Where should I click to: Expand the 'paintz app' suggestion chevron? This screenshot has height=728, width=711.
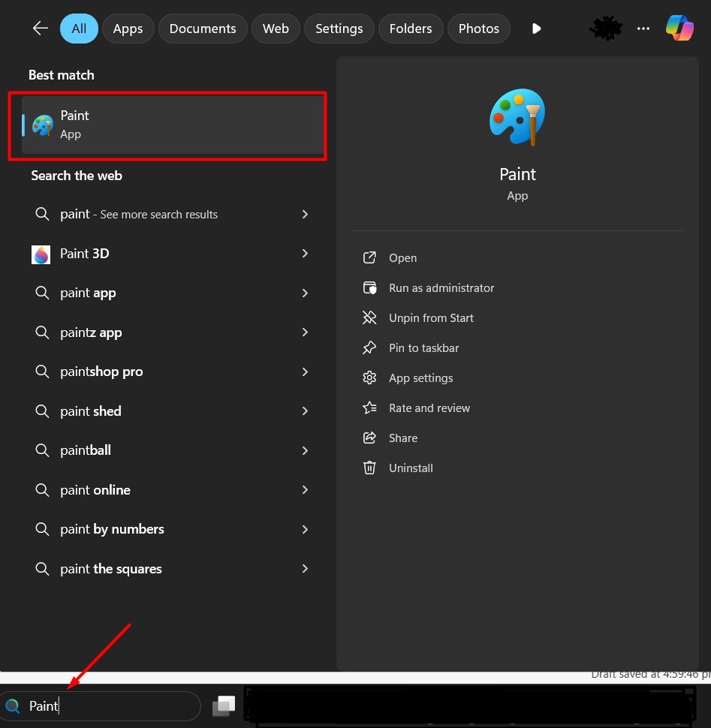305,332
